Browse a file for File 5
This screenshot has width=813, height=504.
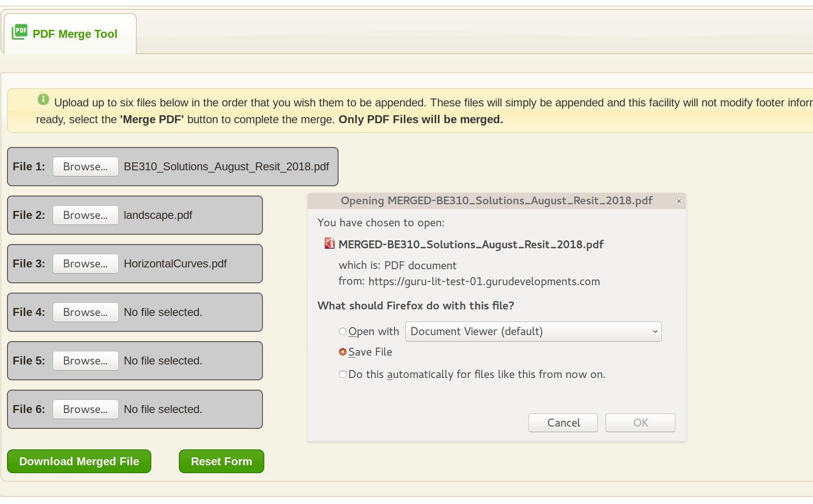pos(85,360)
